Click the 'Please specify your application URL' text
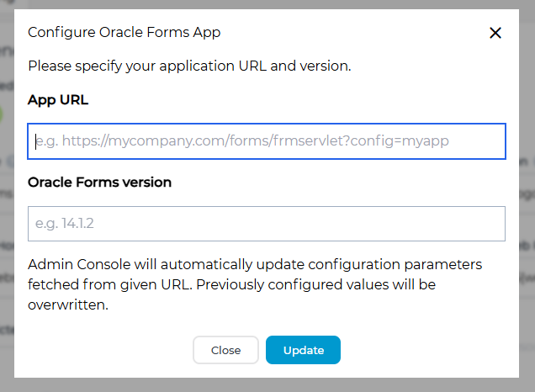The height and width of the screenshot is (392, 535). coord(189,65)
